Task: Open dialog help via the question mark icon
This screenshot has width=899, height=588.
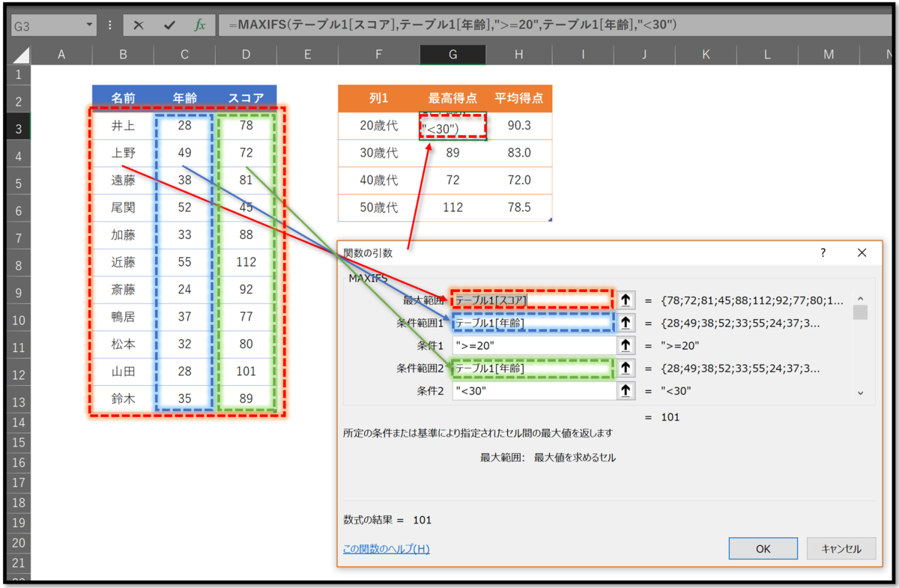Action: tap(822, 252)
